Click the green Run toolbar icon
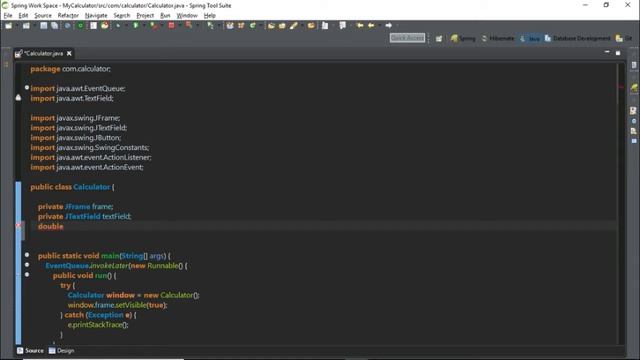The height and width of the screenshot is (360, 640). tap(136, 26)
